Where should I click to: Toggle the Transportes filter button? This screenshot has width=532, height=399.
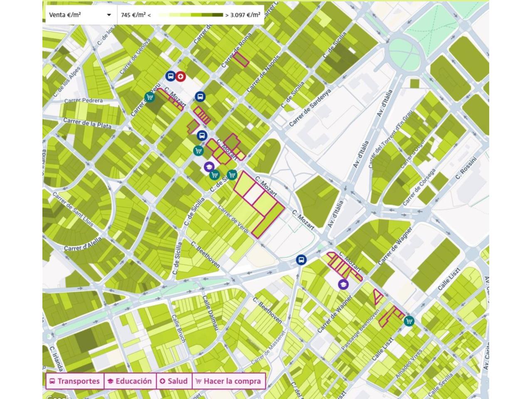(75, 381)
